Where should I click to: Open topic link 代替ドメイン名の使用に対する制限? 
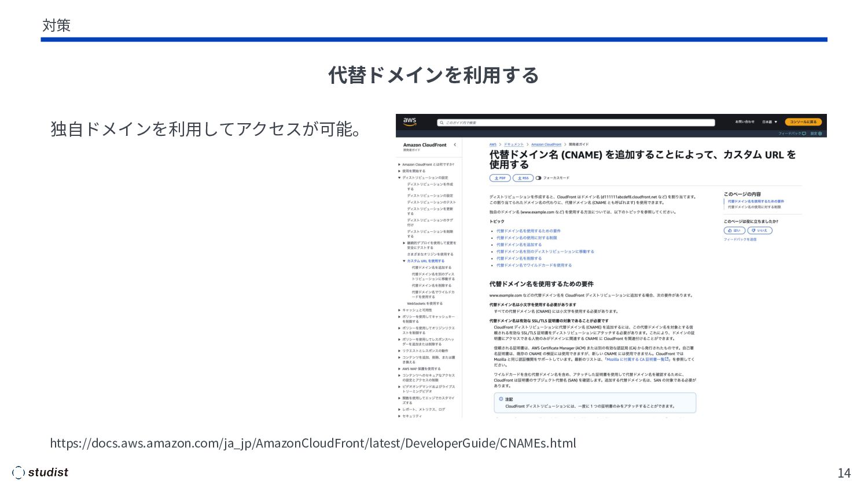527,238
